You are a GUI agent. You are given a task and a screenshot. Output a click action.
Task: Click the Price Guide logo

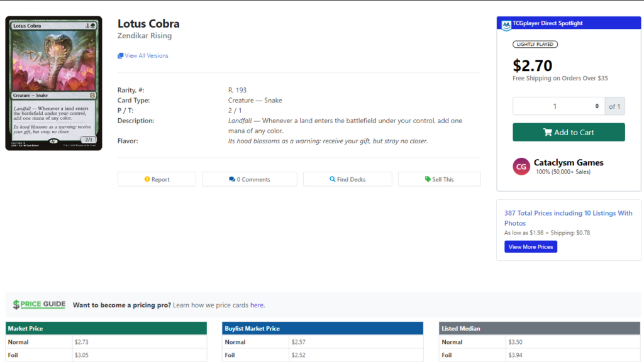pos(39,304)
